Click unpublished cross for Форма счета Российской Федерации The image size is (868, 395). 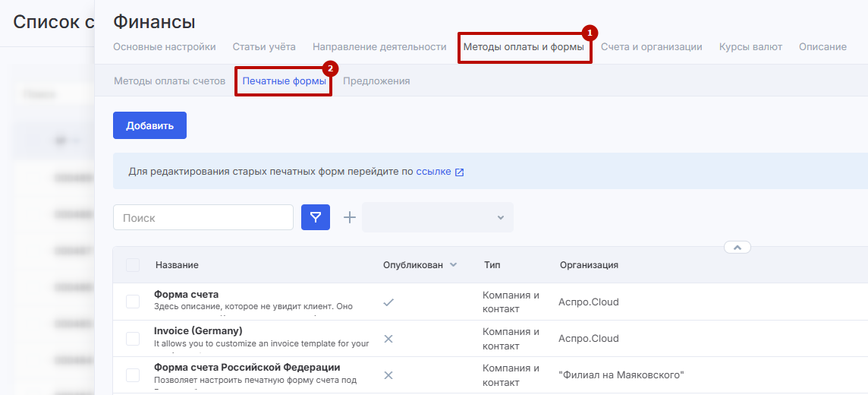[x=388, y=374]
